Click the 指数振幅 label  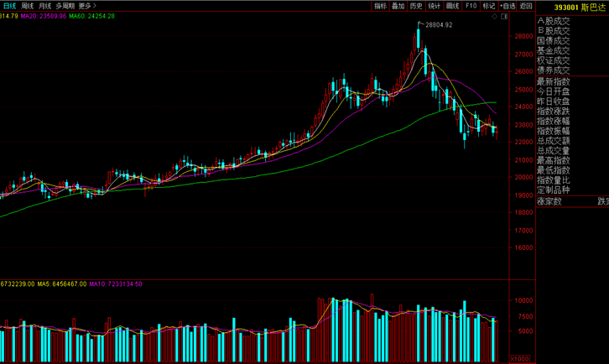point(554,131)
